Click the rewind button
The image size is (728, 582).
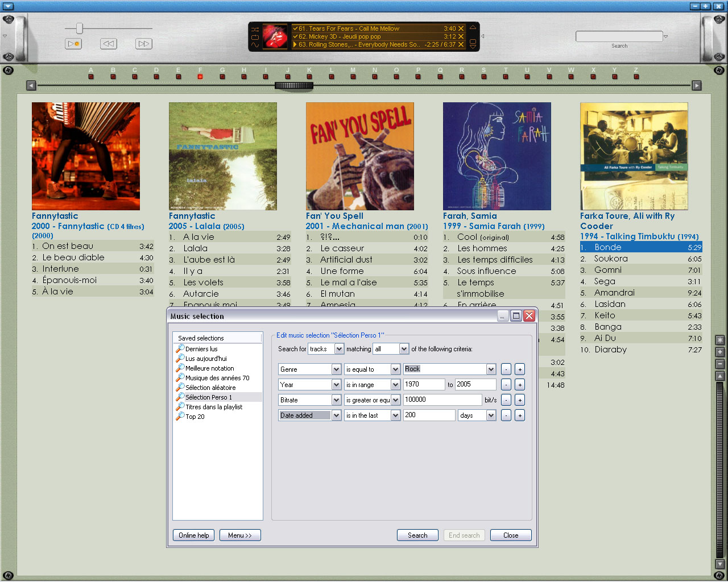[109, 44]
